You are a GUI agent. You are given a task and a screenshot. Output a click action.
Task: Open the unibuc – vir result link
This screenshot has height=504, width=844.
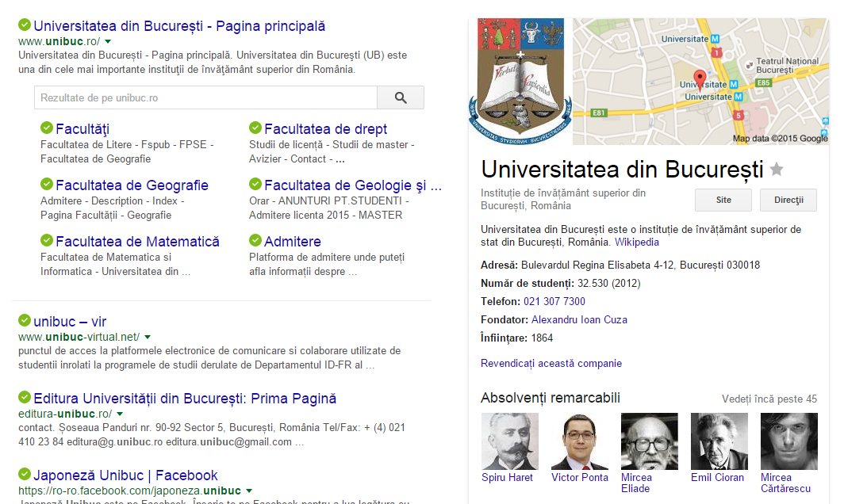tap(70, 322)
